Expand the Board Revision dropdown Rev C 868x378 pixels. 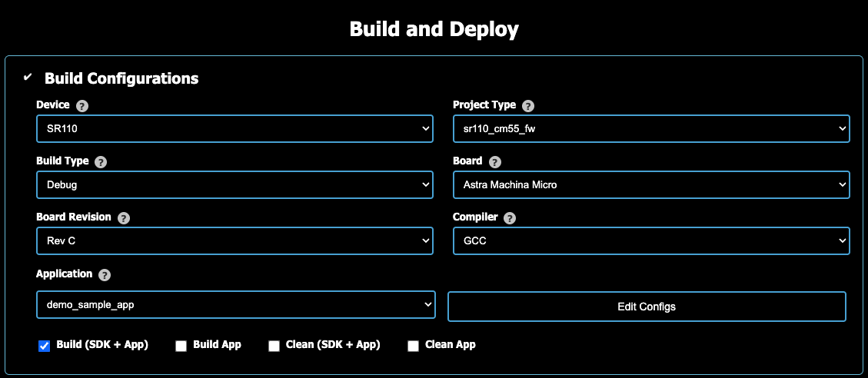pos(234,241)
